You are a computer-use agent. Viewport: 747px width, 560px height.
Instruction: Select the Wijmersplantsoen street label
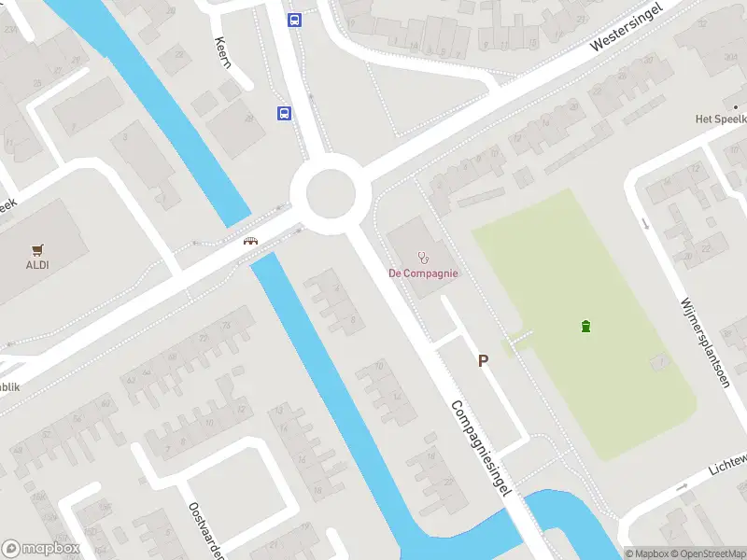coord(705,343)
